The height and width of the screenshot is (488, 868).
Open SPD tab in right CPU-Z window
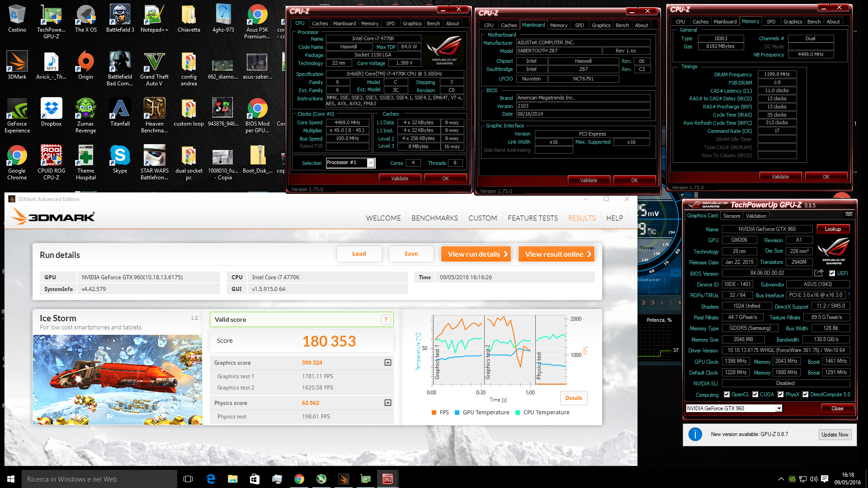point(771,22)
